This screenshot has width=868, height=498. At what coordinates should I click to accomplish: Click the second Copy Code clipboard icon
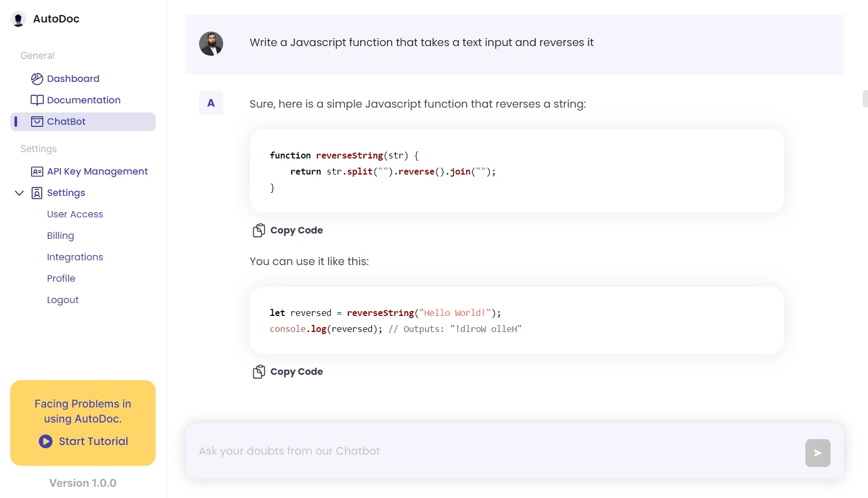(259, 372)
